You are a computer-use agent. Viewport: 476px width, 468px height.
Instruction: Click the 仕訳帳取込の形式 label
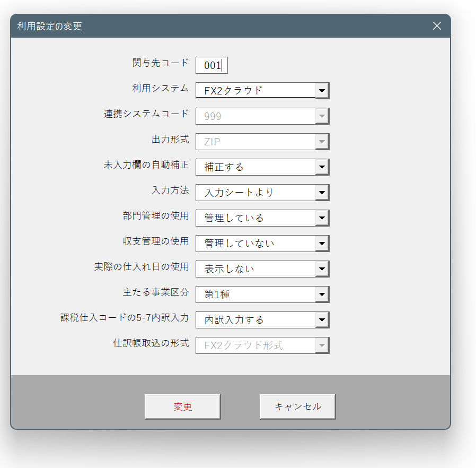[x=151, y=343]
